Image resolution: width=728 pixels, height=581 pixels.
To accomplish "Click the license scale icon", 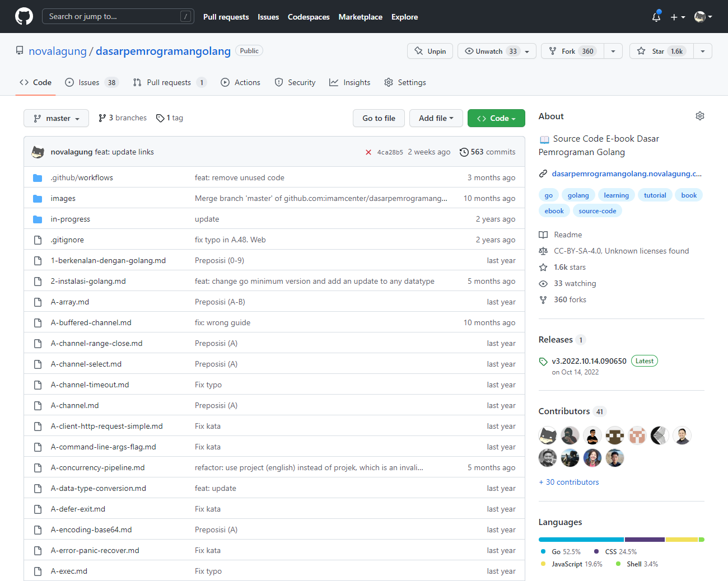I will (x=543, y=251).
